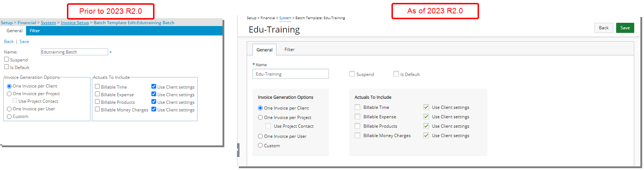This screenshot has height=170, width=644.
Task: Click the Edutraining Batch name field
Action: point(74,52)
